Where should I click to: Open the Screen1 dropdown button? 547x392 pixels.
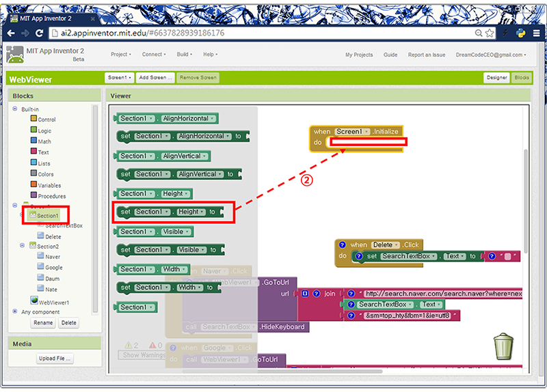click(x=119, y=77)
